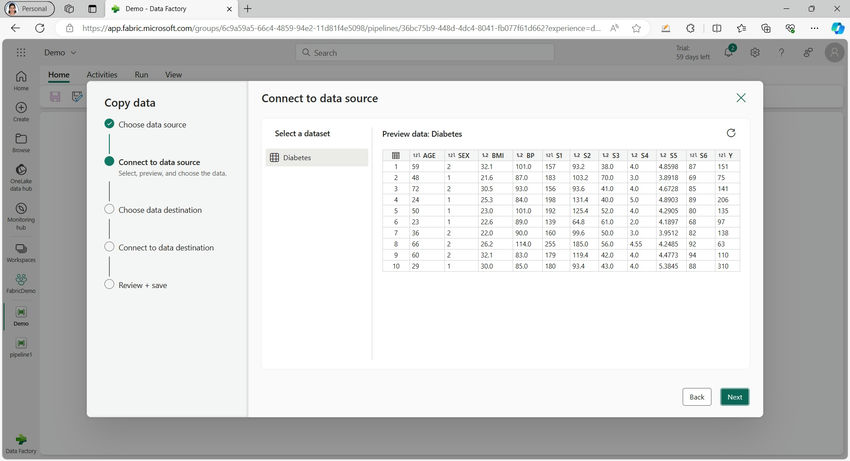Select the Diabetes dataset
This screenshot has width=850, height=461.
pyautogui.click(x=317, y=157)
